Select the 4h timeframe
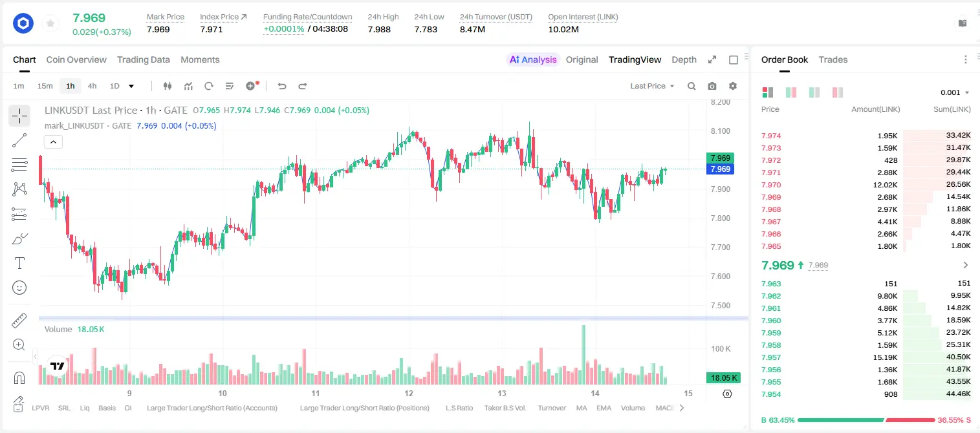980x433 pixels. coord(92,86)
